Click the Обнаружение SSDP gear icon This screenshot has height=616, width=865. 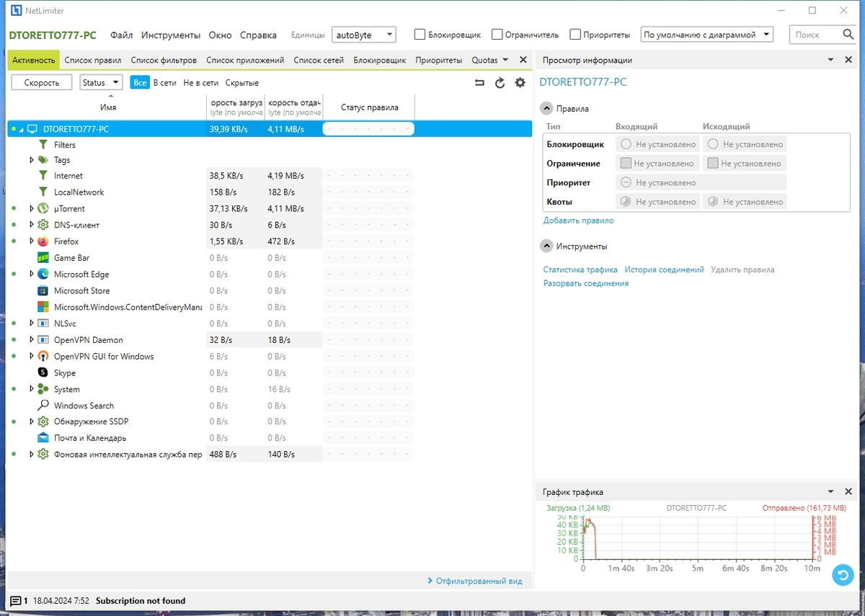click(x=43, y=421)
